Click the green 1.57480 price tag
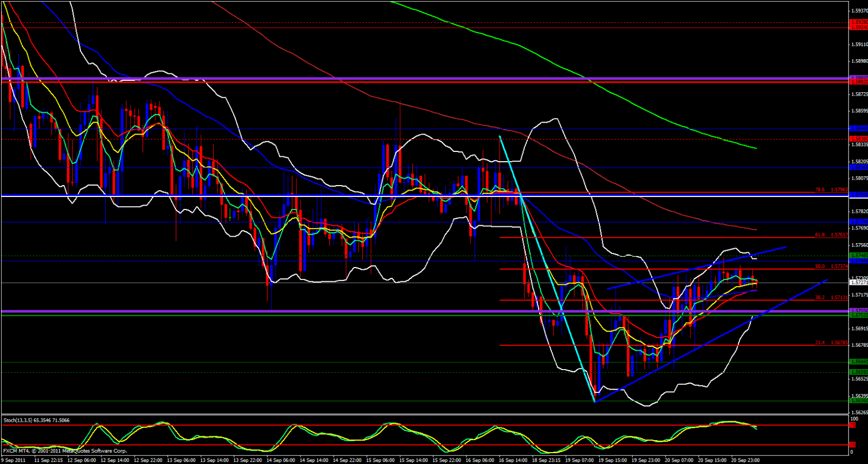868x464 pixels. (x=859, y=255)
